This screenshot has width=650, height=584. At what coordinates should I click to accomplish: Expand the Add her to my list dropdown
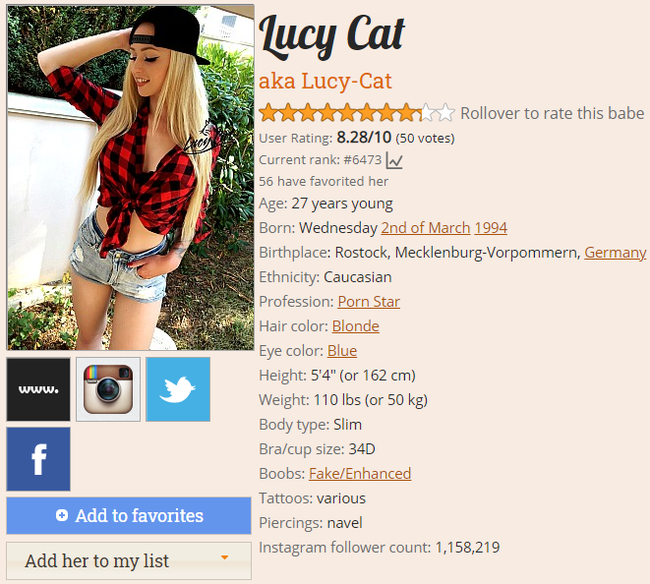point(129,561)
